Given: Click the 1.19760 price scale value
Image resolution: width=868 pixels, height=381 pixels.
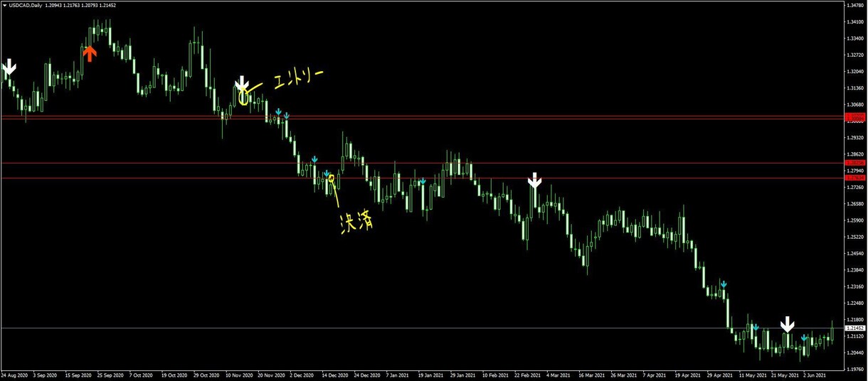Looking at the screenshot, I should pyautogui.click(x=855, y=369).
